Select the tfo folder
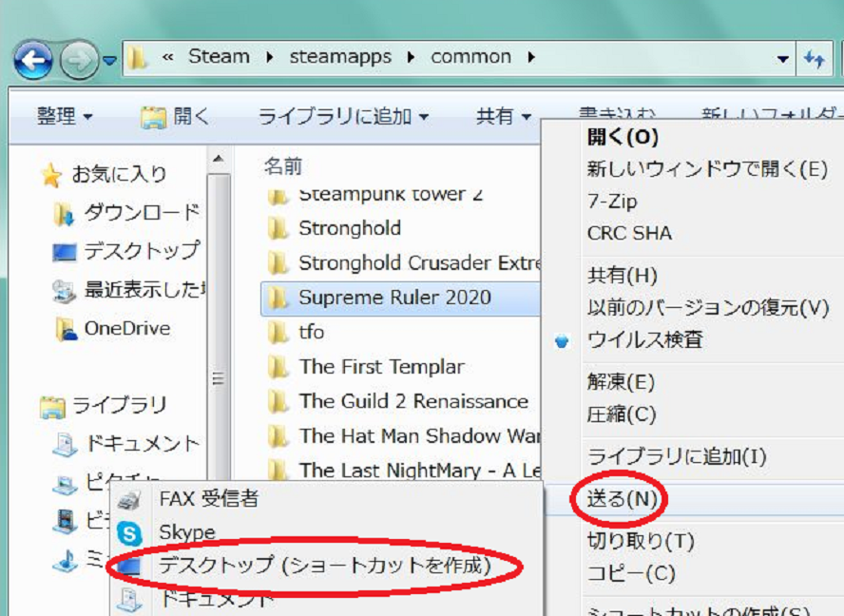 pyautogui.click(x=311, y=332)
